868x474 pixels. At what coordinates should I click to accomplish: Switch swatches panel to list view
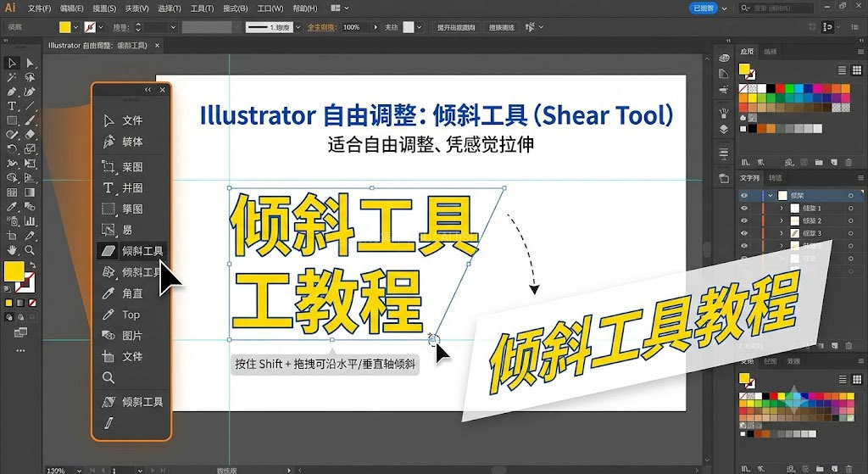[842, 70]
